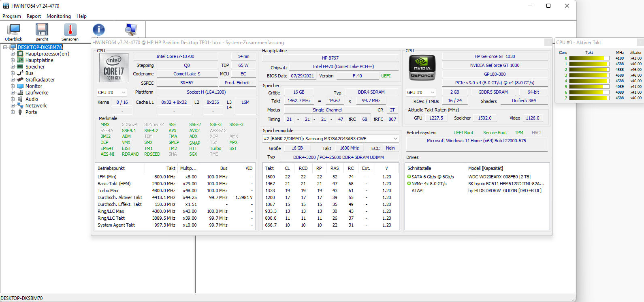Expand the Hauptprozessor(en) tree node
The height and width of the screenshot is (302, 644).
click(13, 54)
